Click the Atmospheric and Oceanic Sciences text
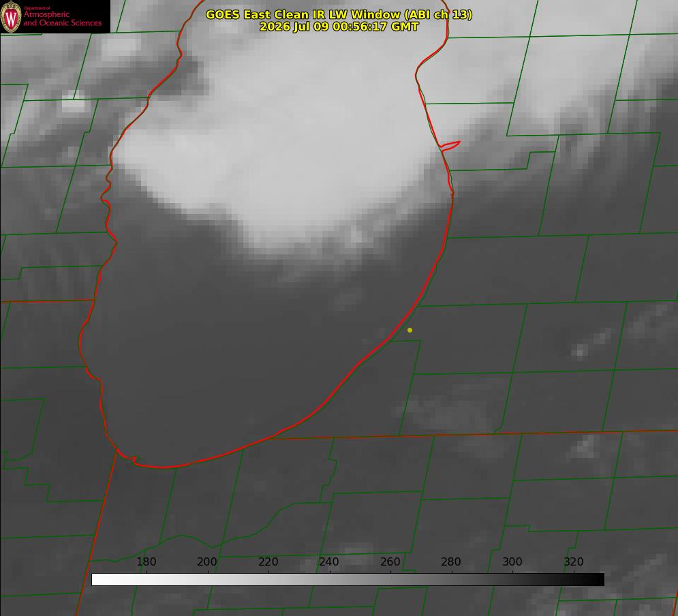Viewport: 678px width, 616px height. point(62,18)
